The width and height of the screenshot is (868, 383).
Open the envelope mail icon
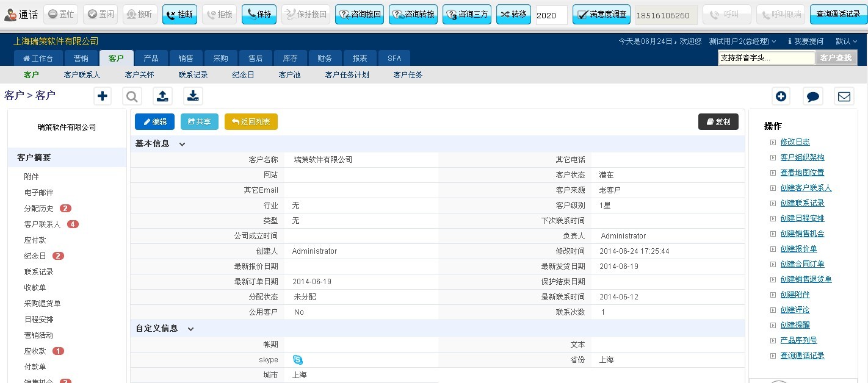pyautogui.click(x=844, y=96)
